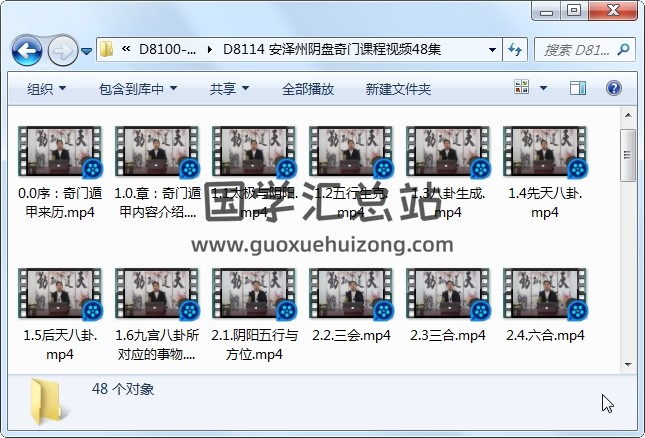Click the magnifier search icon
645x438 pixels.
624,50
